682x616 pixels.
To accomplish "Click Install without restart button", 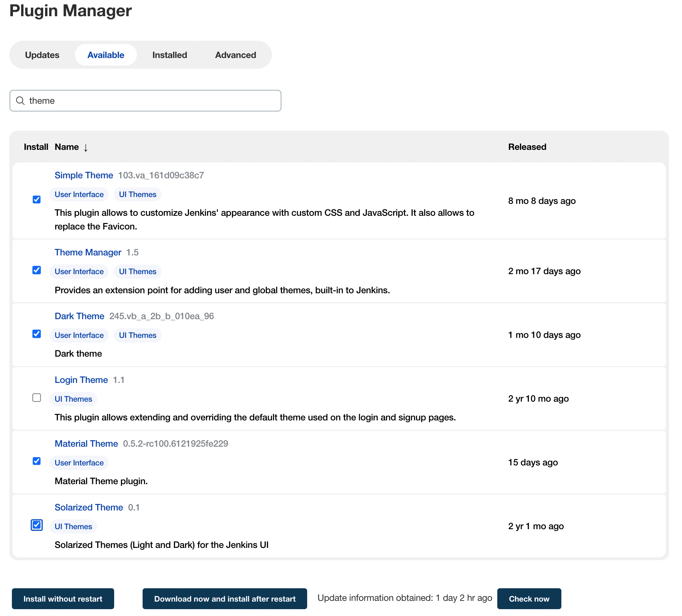I will click(x=63, y=599).
